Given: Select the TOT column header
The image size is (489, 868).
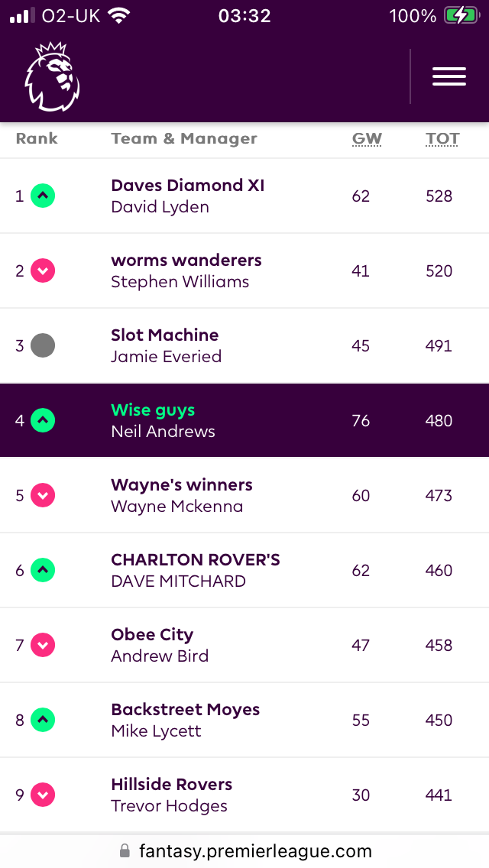Looking at the screenshot, I should 442,138.
